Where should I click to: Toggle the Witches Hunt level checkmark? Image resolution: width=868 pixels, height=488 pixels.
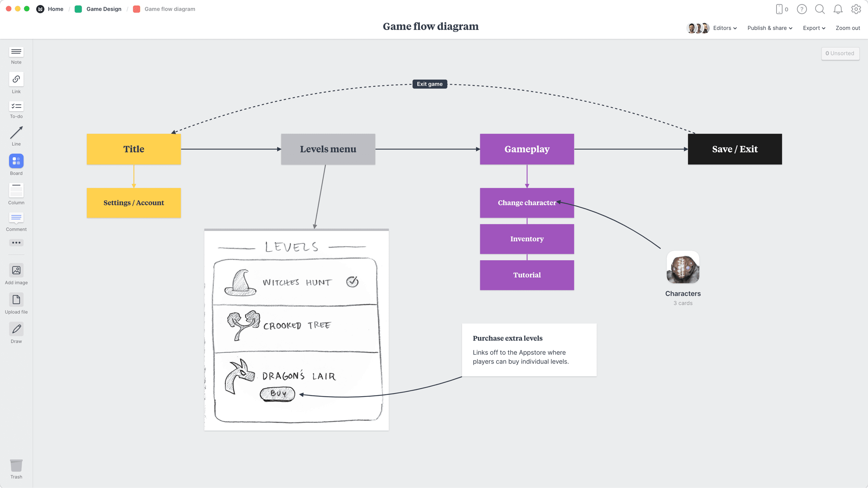[x=352, y=282]
